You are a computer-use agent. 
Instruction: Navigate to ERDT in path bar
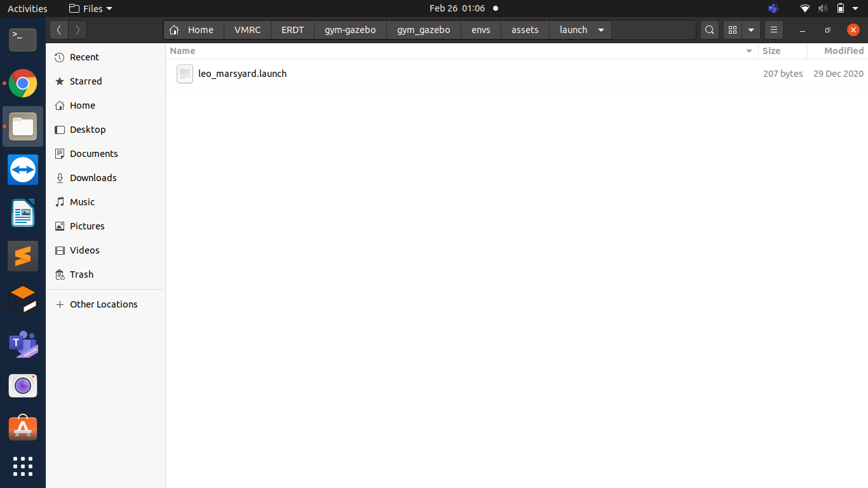click(292, 30)
